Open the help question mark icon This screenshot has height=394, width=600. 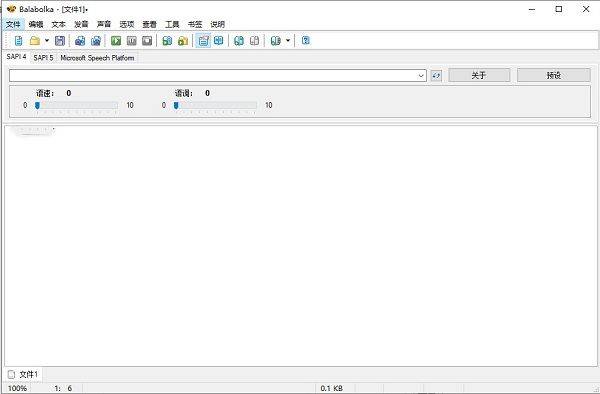[305, 41]
